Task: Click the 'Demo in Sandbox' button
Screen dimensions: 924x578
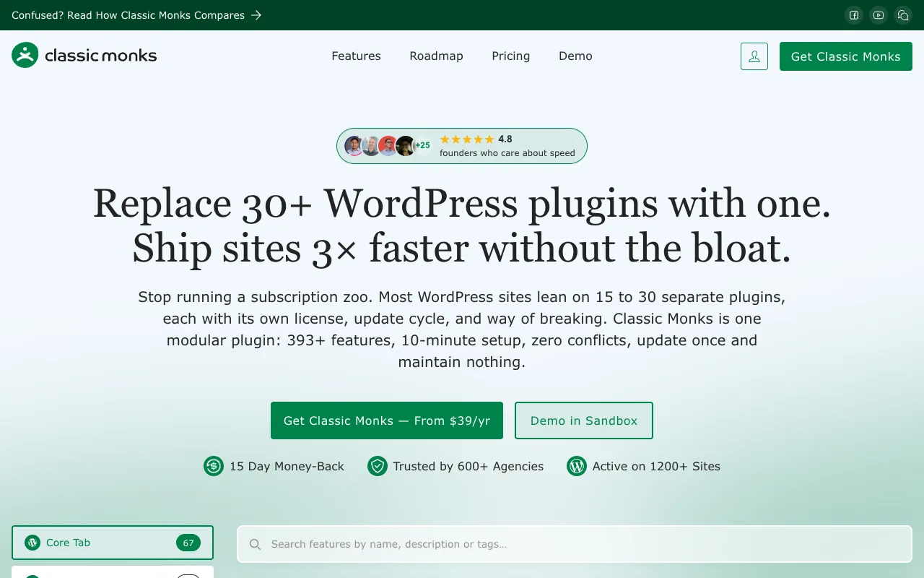Action: (584, 420)
